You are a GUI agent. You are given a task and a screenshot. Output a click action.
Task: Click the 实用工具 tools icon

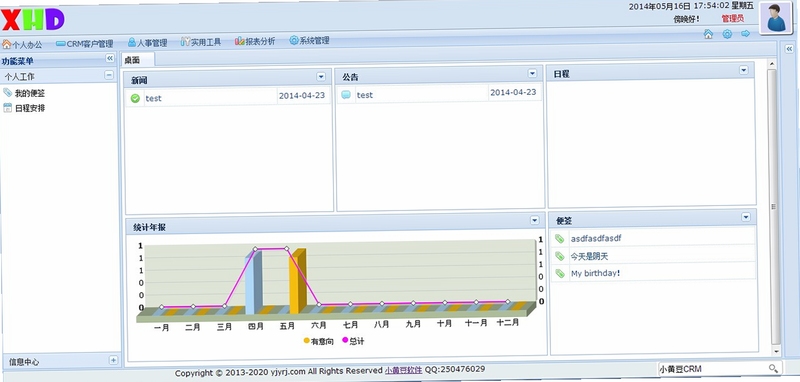click(185, 41)
